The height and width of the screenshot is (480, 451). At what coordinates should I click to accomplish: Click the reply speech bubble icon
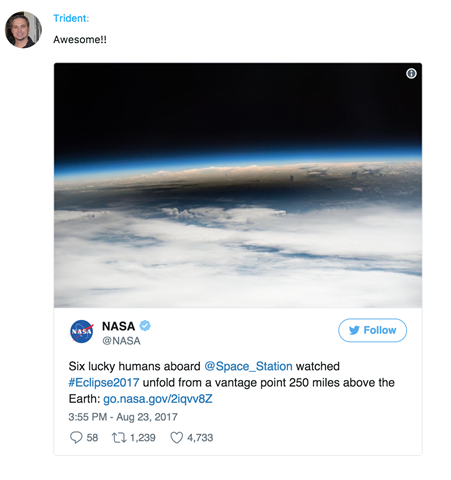point(76,437)
